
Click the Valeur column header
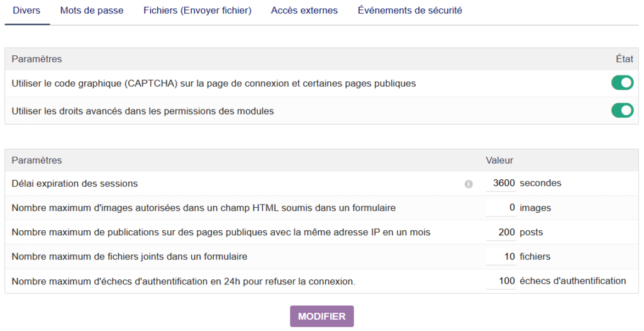tap(499, 160)
